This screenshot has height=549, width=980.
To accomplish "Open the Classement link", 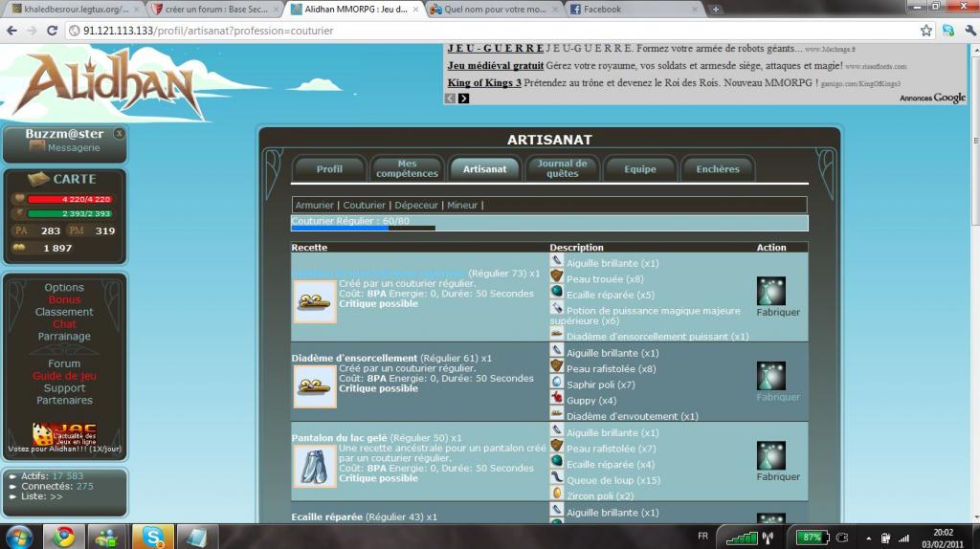I will click(64, 312).
